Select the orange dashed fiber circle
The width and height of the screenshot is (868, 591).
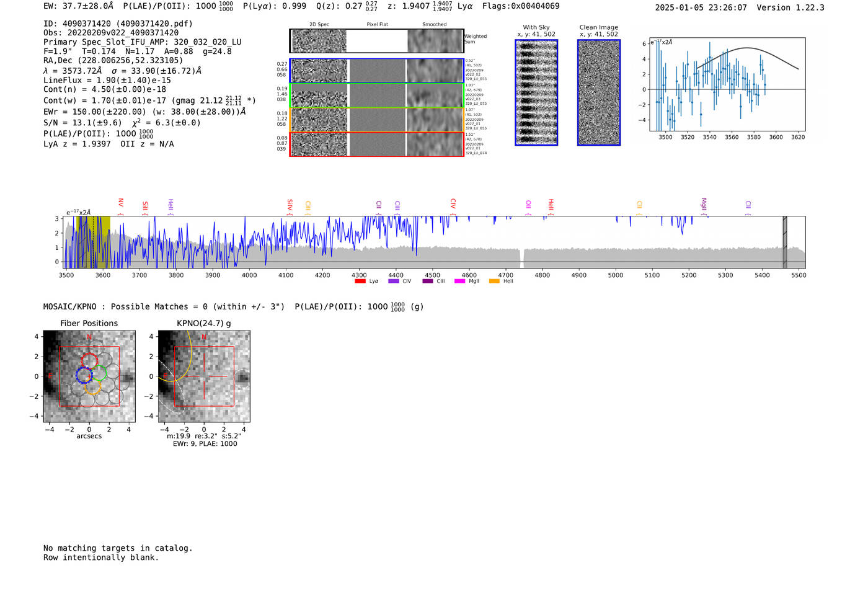pos(92,388)
